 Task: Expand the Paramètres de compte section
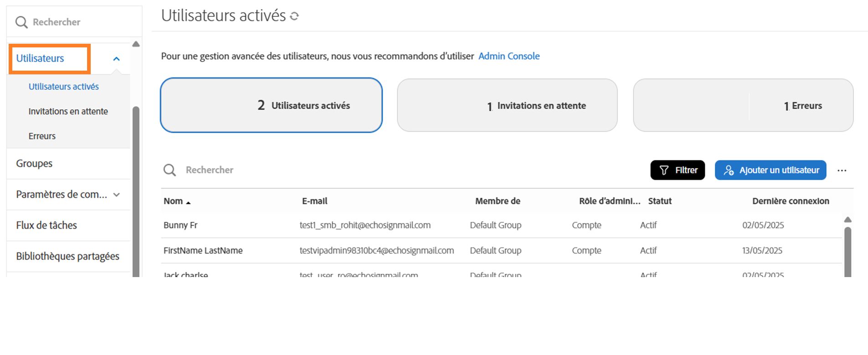pyautogui.click(x=117, y=195)
